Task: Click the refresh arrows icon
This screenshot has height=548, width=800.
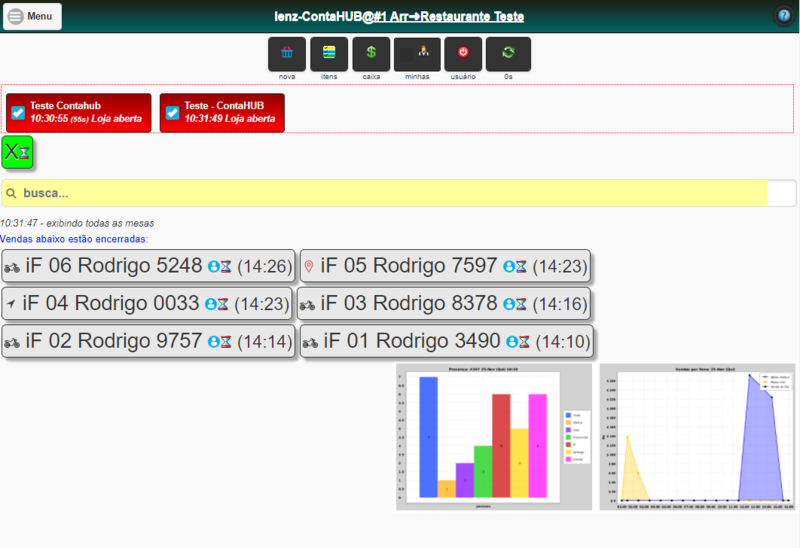Action: pyautogui.click(x=508, y=54)
